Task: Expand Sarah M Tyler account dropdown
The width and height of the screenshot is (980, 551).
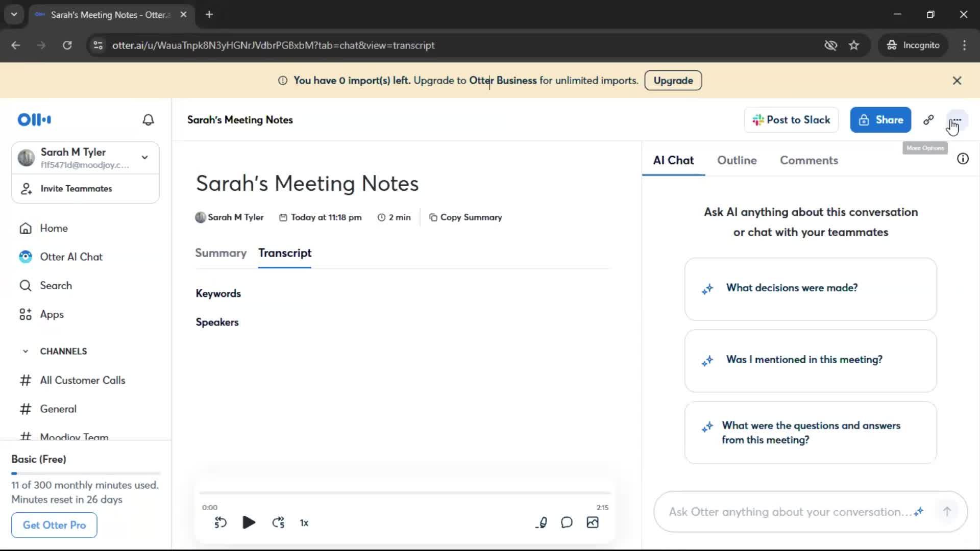Action: pyautogui.click(x=145, y=158)
